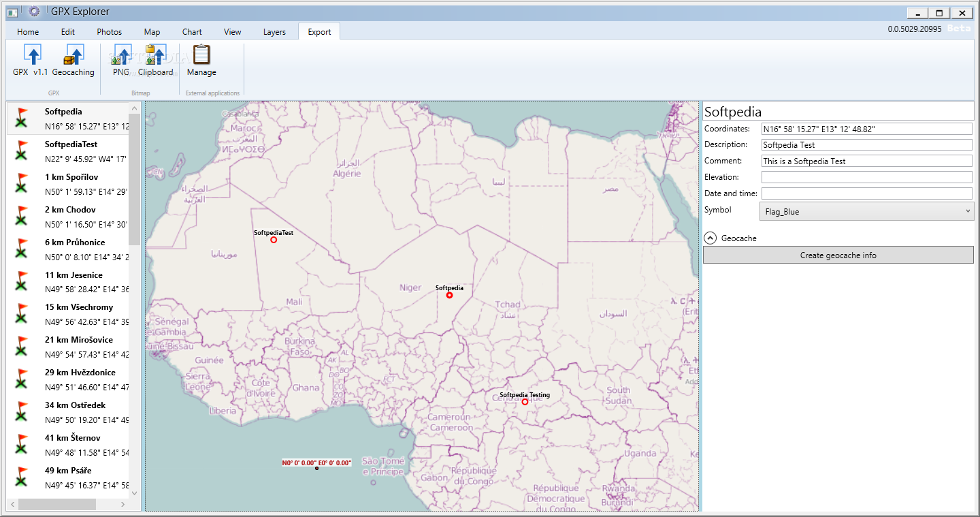Select waypoint name '34 km Ostředek'
This screenshot has width=980, height=517.
point(76,405)
